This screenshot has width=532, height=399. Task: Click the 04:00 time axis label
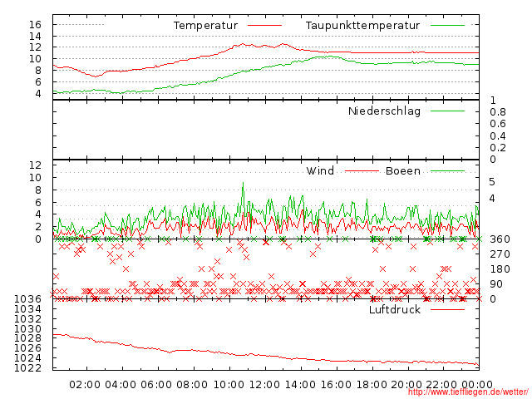[x=121, y=384]
